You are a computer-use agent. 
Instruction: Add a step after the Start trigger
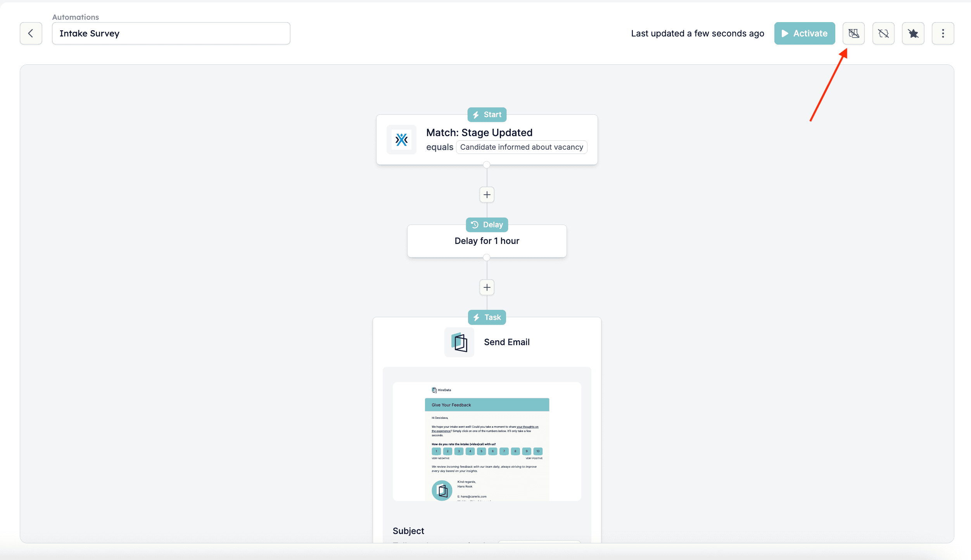(x=487, y=195)
